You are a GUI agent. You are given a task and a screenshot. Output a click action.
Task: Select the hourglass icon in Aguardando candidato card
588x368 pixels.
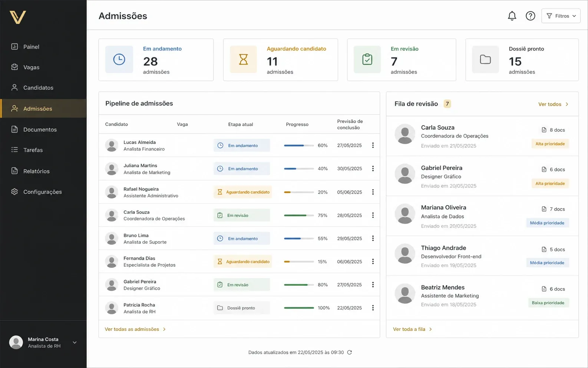(243, 59)
